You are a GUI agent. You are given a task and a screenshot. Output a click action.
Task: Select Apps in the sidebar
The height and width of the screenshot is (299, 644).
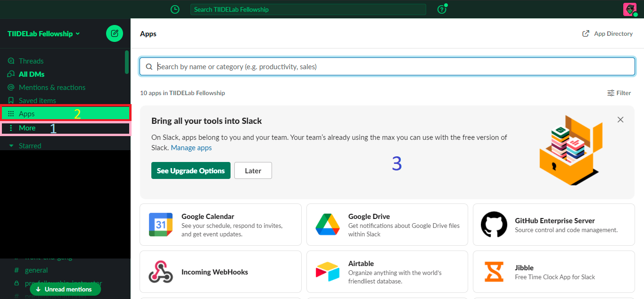coord(66,113)
